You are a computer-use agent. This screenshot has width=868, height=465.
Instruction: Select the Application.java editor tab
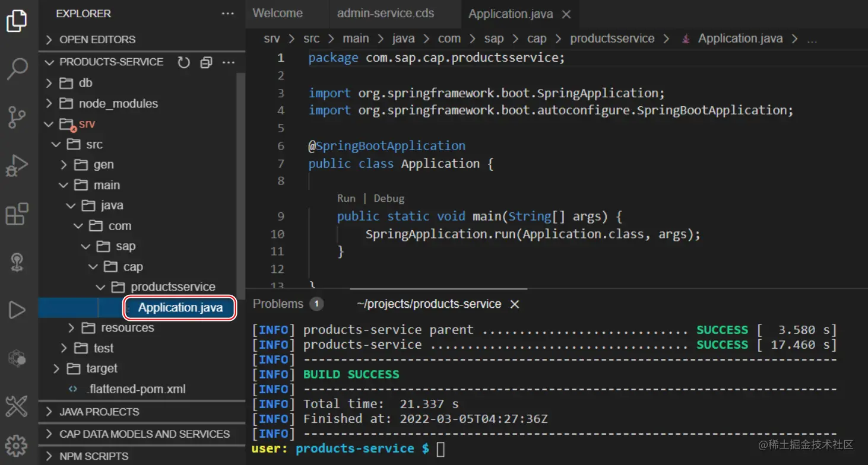511,14
